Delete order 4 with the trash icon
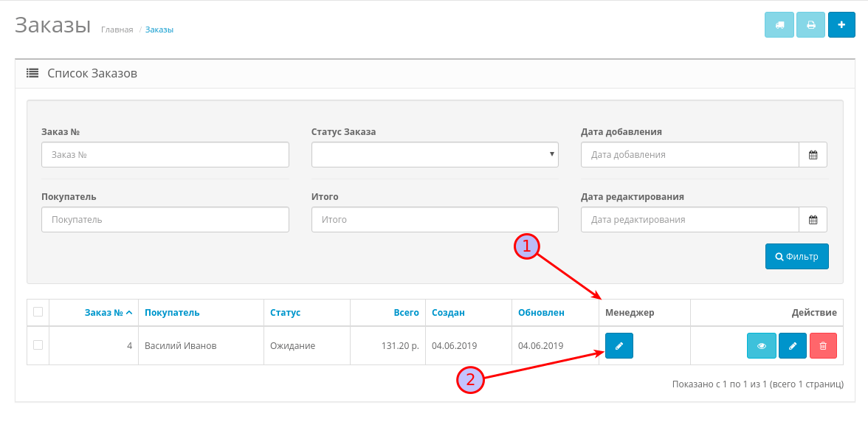 click(823, 345)
